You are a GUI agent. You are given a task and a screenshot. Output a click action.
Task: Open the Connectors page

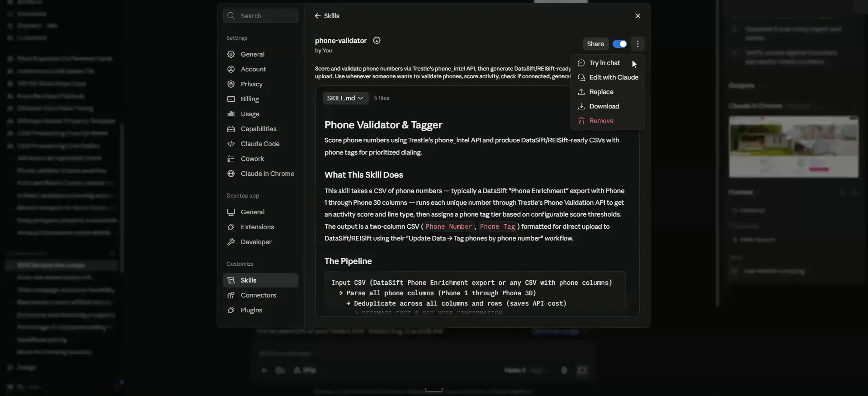(x=260, y=295)
